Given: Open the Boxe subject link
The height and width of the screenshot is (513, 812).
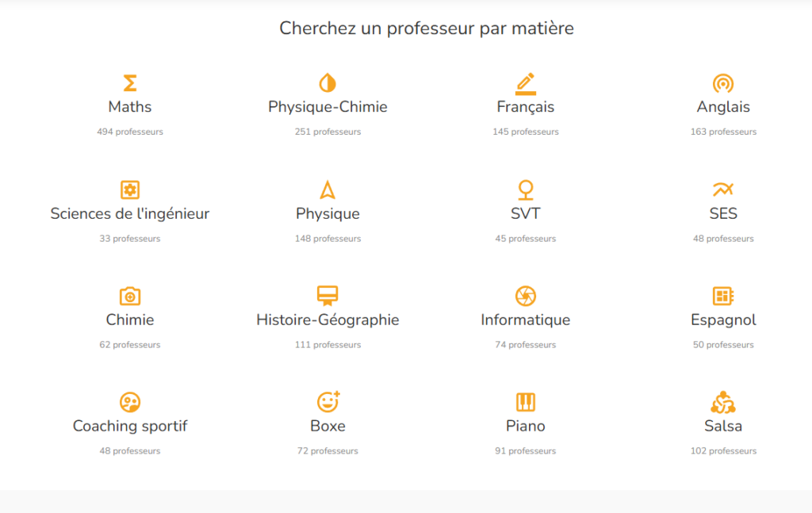Looking at the screenshot, I should pos(327,426).
